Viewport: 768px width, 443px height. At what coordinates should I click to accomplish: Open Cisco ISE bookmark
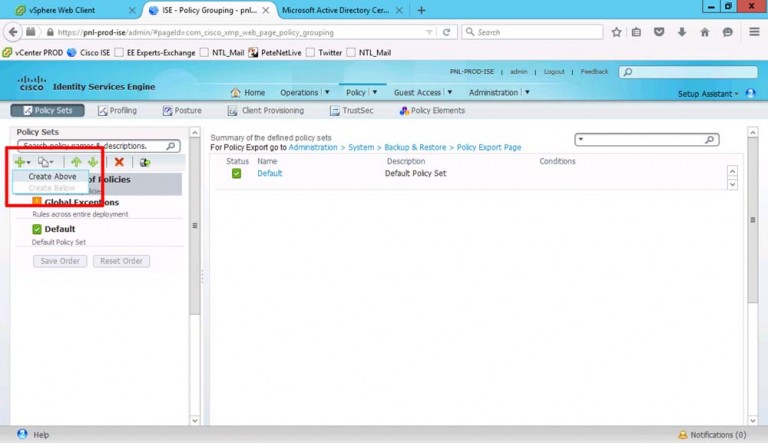click(89, 53)
